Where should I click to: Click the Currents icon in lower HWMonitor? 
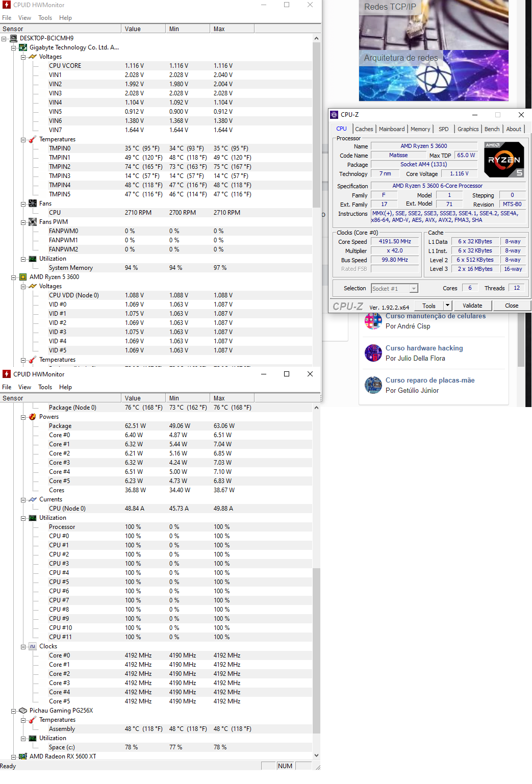tap(33, 499)
